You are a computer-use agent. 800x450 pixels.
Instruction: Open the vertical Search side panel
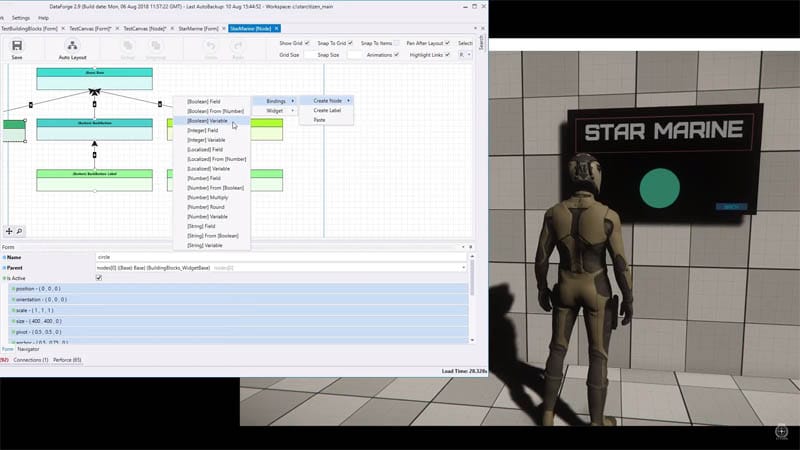[481, 42]
